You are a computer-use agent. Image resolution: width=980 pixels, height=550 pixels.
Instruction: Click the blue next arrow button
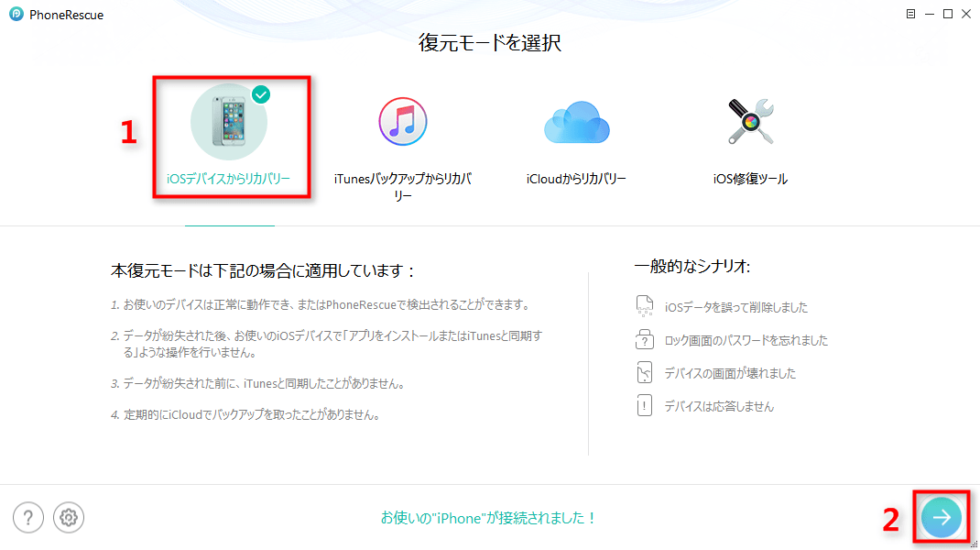point(942,517)
